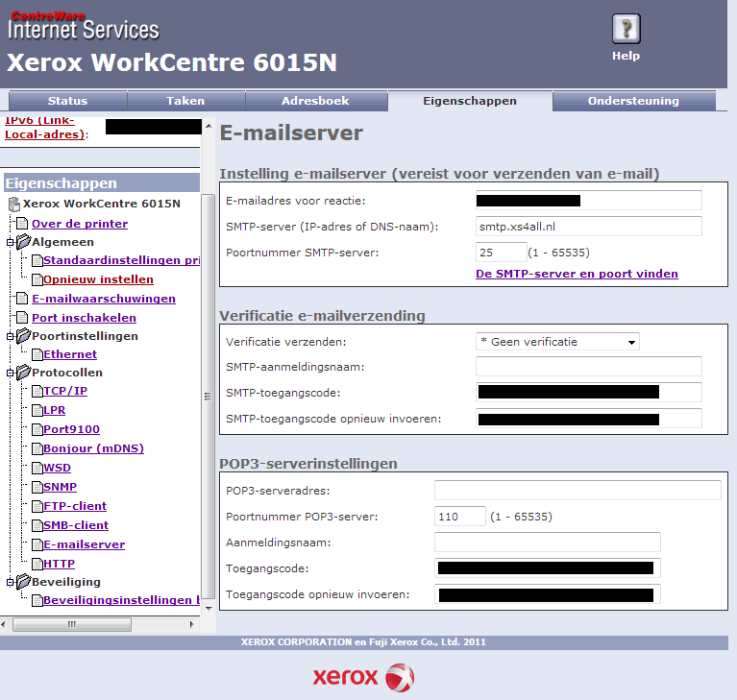The image size is (737, 700).
Task: Click the Poortnummer SMTP-server field showing 25
Action: point(501,253)
